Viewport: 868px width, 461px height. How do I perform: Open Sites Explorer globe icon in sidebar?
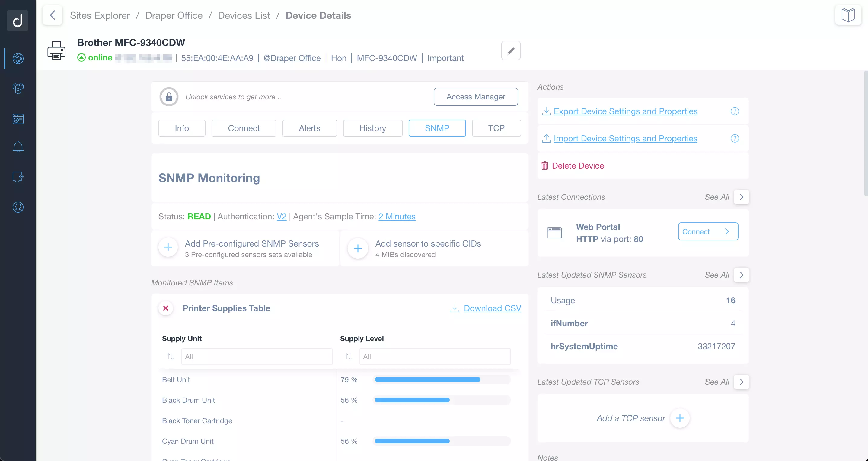coord(18,59)
